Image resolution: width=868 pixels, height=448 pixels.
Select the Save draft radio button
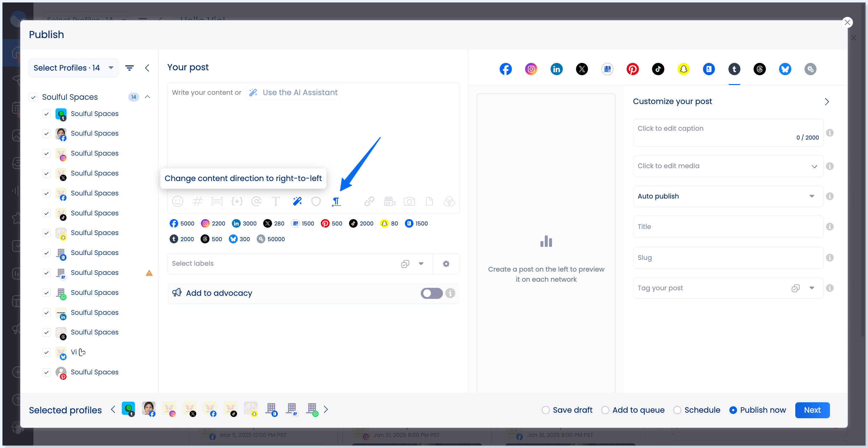[x=545, y=410]
